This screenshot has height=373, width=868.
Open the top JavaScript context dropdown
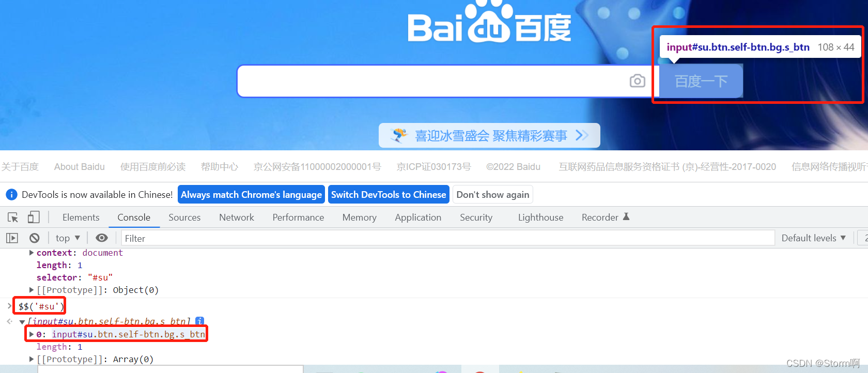[68, 238]
